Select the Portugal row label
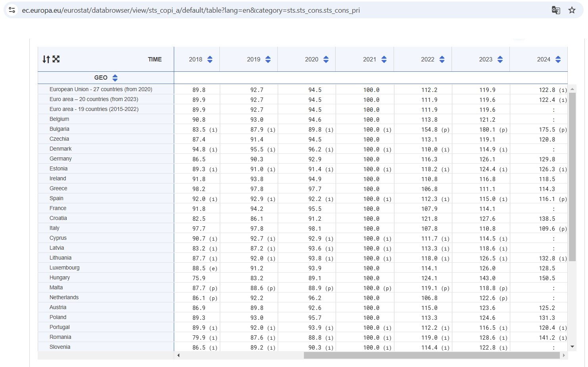588x367 pixels. pos(60,327)
